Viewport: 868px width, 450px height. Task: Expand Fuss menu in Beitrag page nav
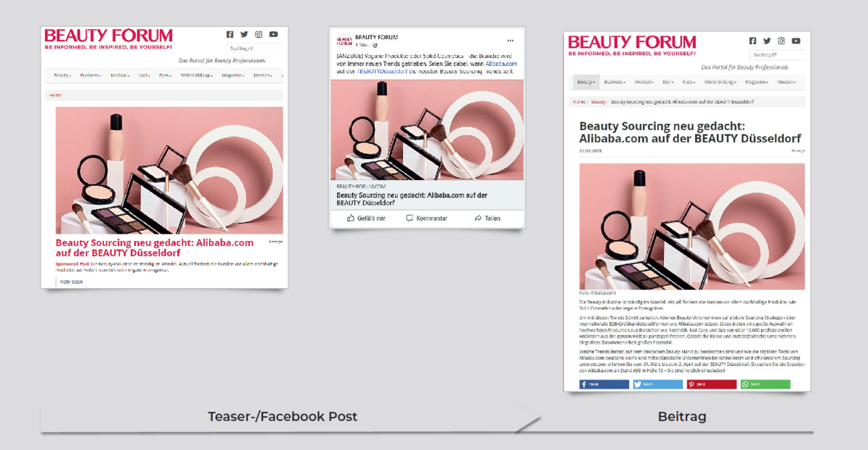tap(689, 82)
